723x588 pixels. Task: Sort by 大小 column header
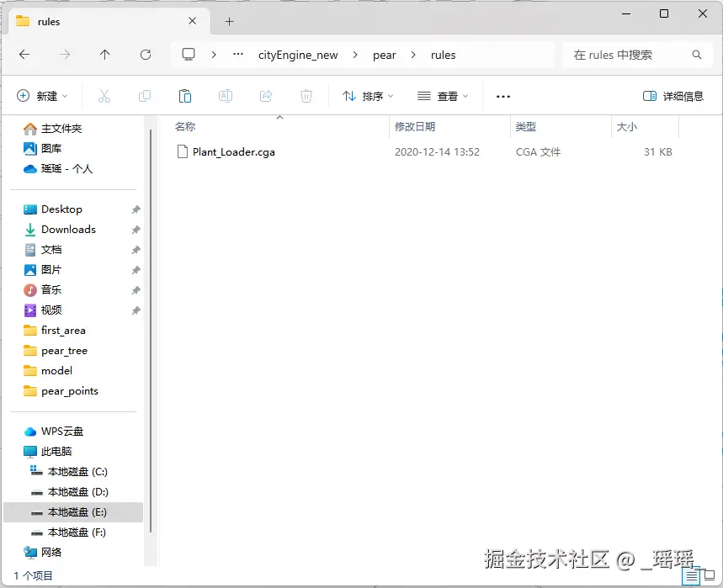627,127
